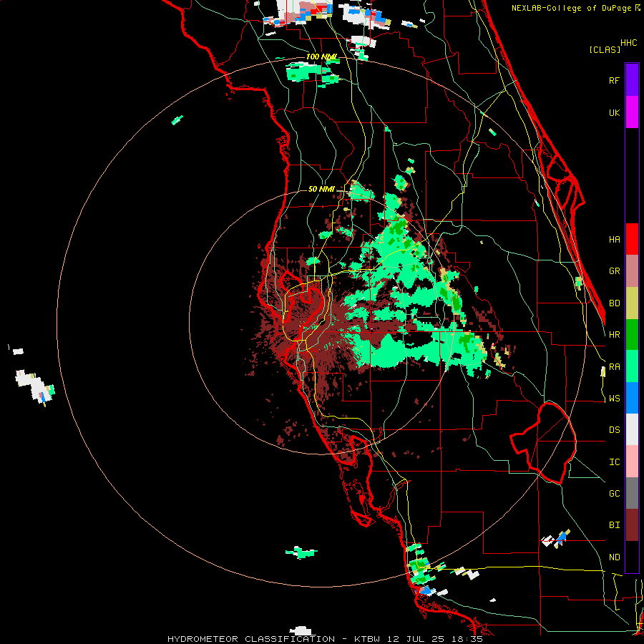Click the HYDROMETEOR CLASSIFICATION caption

[251, 639]
